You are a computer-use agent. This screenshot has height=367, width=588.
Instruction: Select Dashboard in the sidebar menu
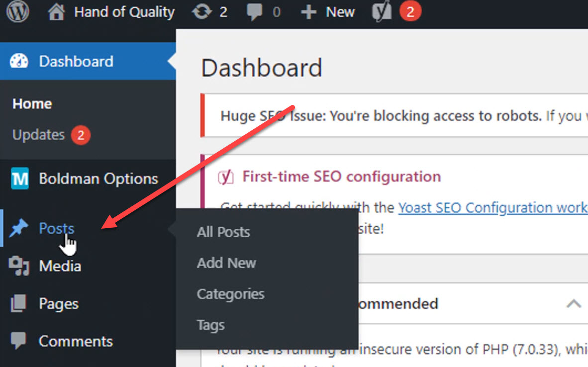tap(76, 61)
